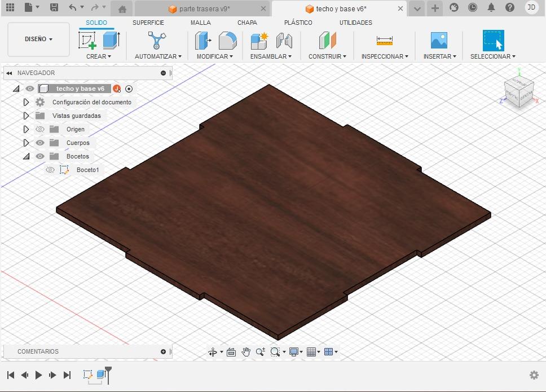Open the INSPECCIONAR dropdown menu
This screenshot has height=392, width=546.
pos(385,56)
